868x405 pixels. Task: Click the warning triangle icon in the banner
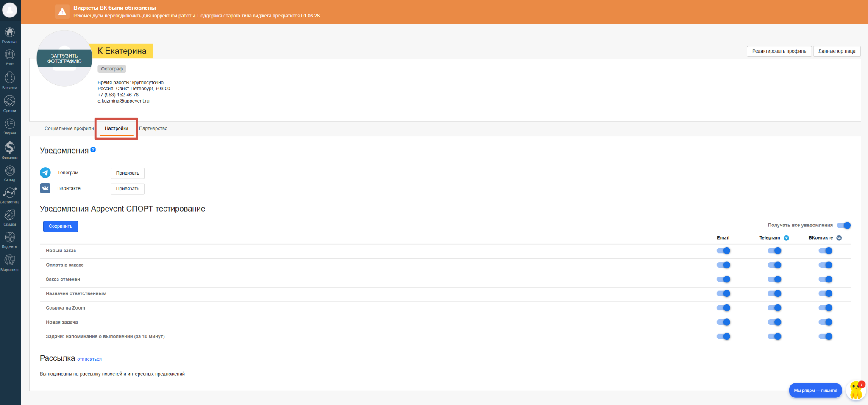coord(62,12)
